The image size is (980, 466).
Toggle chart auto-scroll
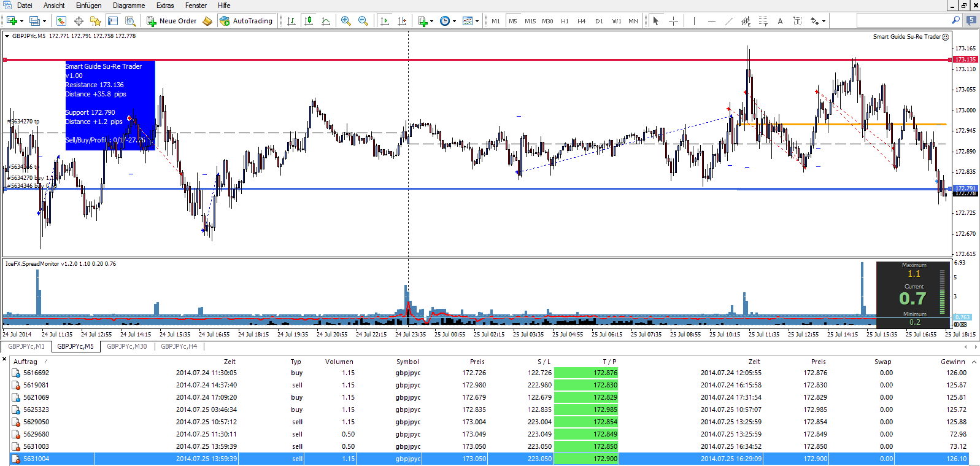tap(385, 21)
